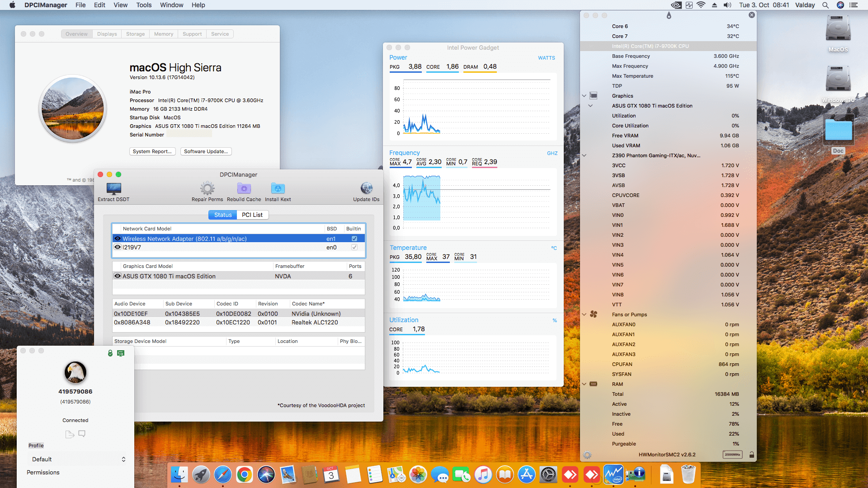
Task: Collapse Z390 Phantom Gaming-ITX/ac group
Action: pyautogui.click(x=584, y=155)
